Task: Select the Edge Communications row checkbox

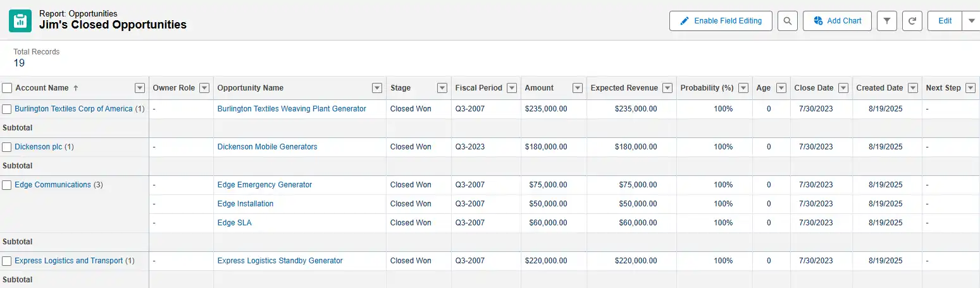Action: coord(7,185)
